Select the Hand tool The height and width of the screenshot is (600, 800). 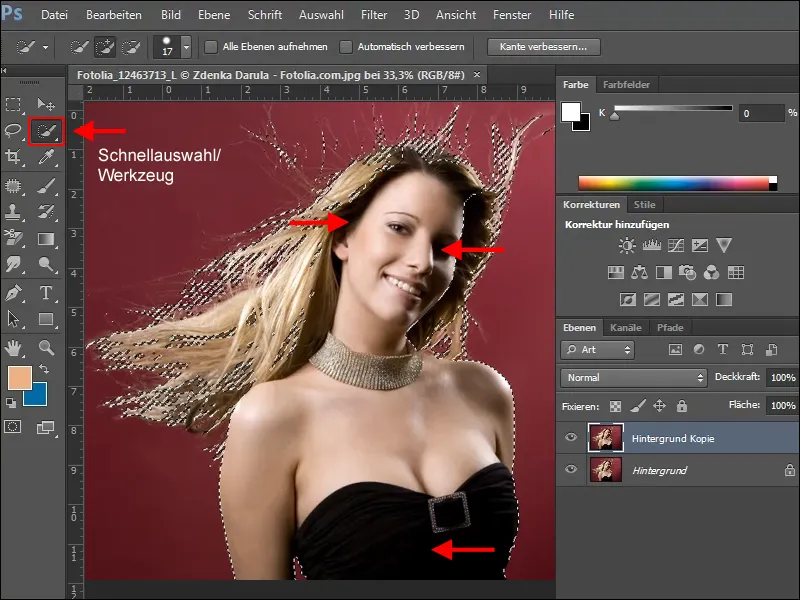(x=13, y=347)
